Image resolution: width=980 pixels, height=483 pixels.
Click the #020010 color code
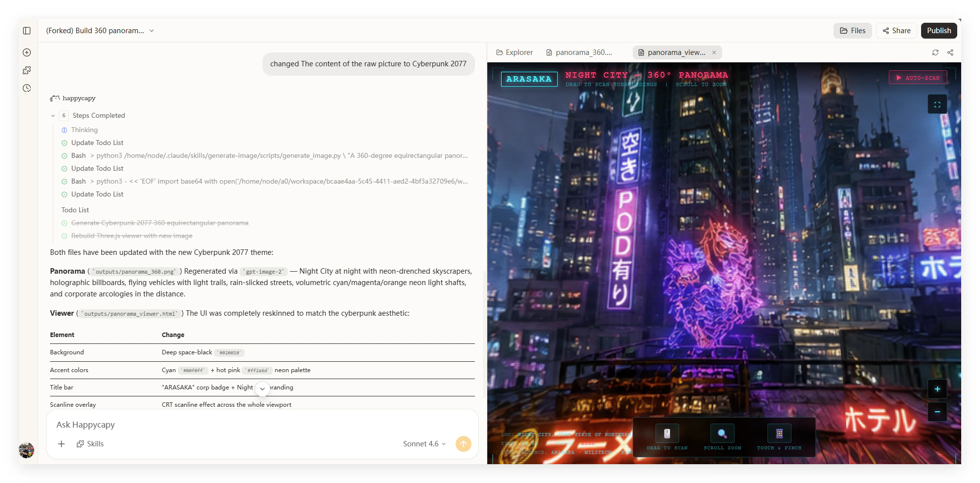[x=230, y=353]
